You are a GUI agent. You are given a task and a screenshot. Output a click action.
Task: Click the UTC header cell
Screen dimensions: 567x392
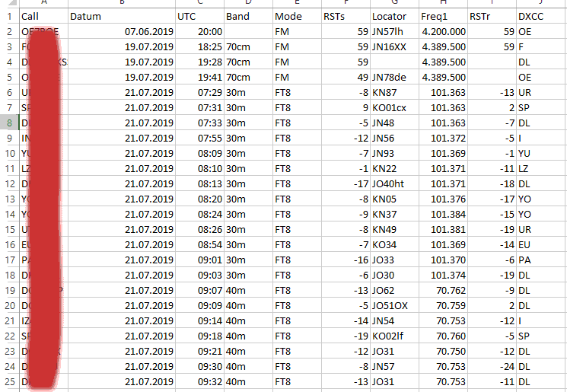click(200, 16)
